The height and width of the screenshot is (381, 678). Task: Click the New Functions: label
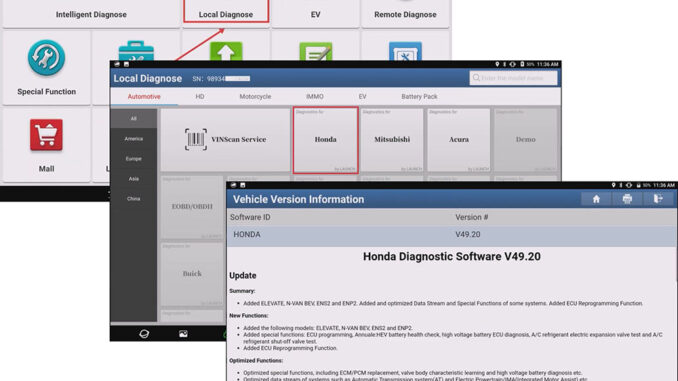249,316
